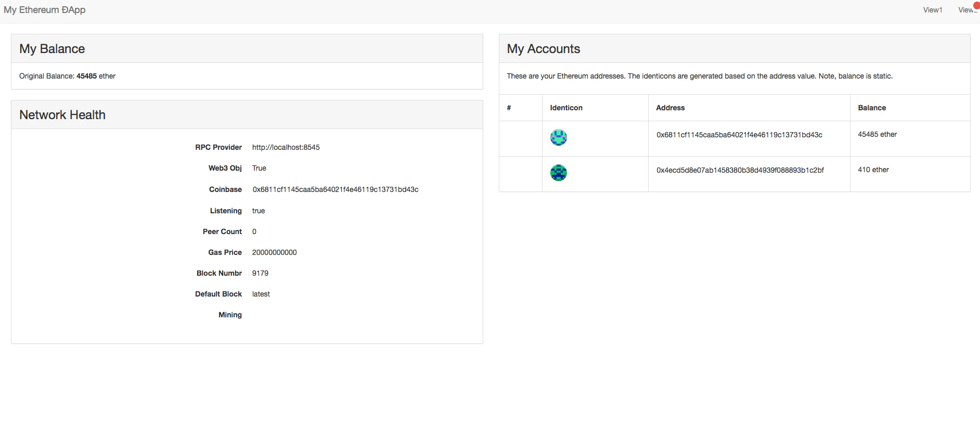
Task: Click the identicon for address 0x6811cf11…
Action: [x=559, y=137]
